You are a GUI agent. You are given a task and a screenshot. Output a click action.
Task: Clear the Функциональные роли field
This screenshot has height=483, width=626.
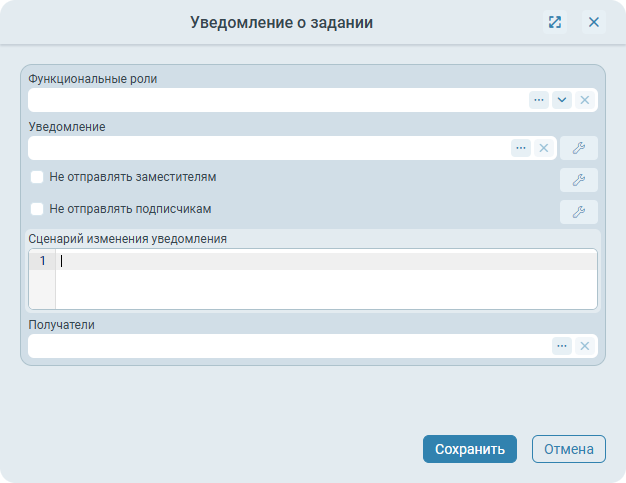click(x=585, y=100)
